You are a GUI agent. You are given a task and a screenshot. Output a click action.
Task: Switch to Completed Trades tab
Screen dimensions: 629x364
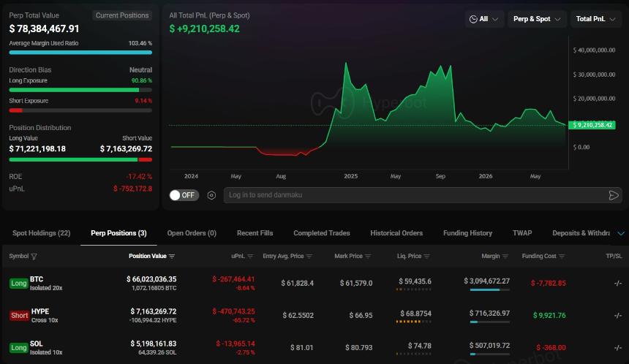[x=321, y=233]
